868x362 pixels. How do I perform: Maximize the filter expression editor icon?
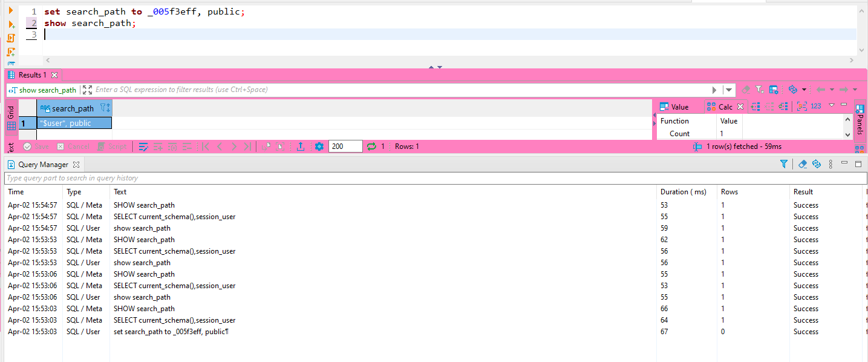87,90
